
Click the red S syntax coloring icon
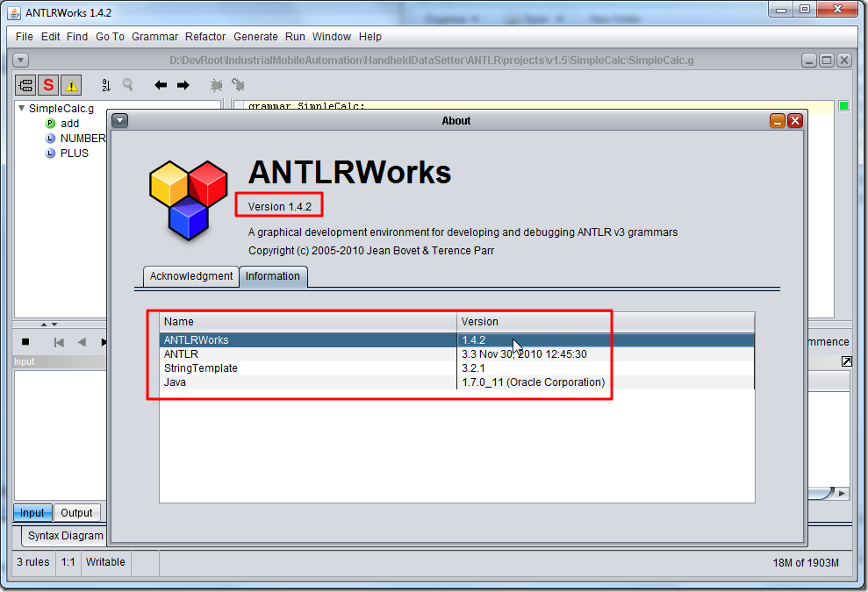(x=49, y=85)
